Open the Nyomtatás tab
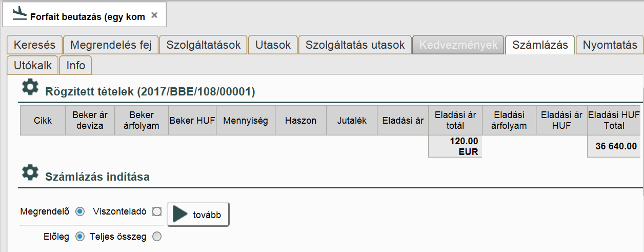The image size is (644, 252). pyautogui.click(x=610, y=45)
